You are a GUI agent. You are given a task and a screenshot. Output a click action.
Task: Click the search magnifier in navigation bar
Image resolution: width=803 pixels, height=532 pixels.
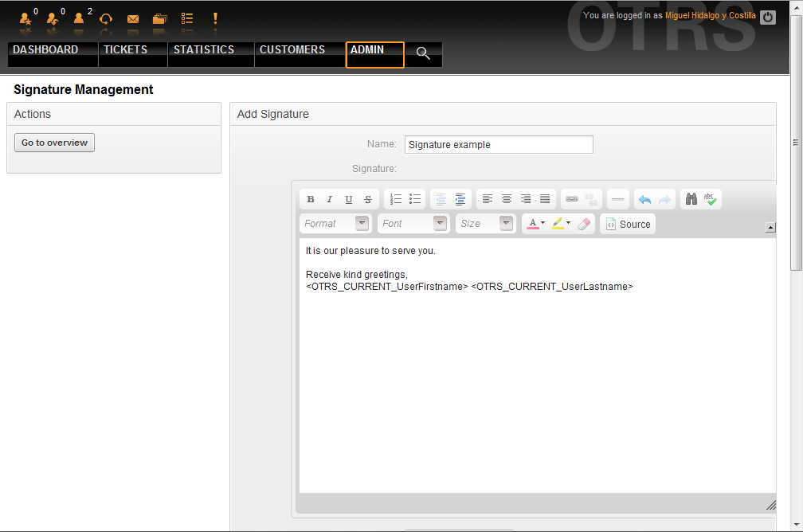point(423,53)
